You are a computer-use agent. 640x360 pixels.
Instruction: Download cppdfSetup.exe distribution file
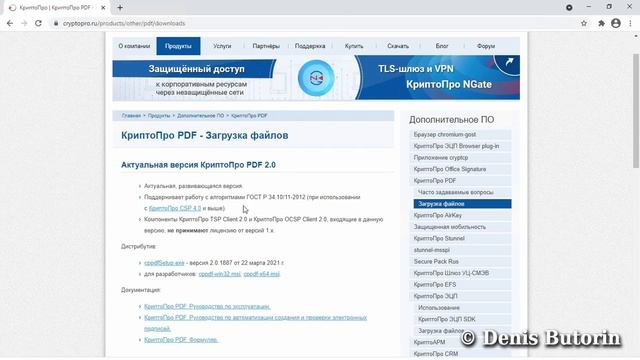pyautogui.click(x=164, y=263)
